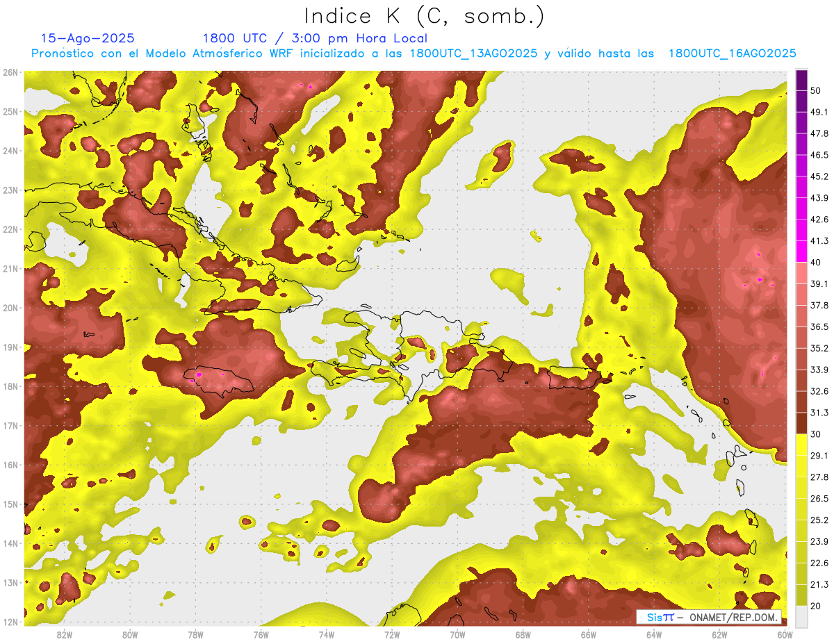Image resolution: width=834 pixels, height=644 pixels.
Task: Click the longitude axis label '68W'
Action: pos(523,634)
